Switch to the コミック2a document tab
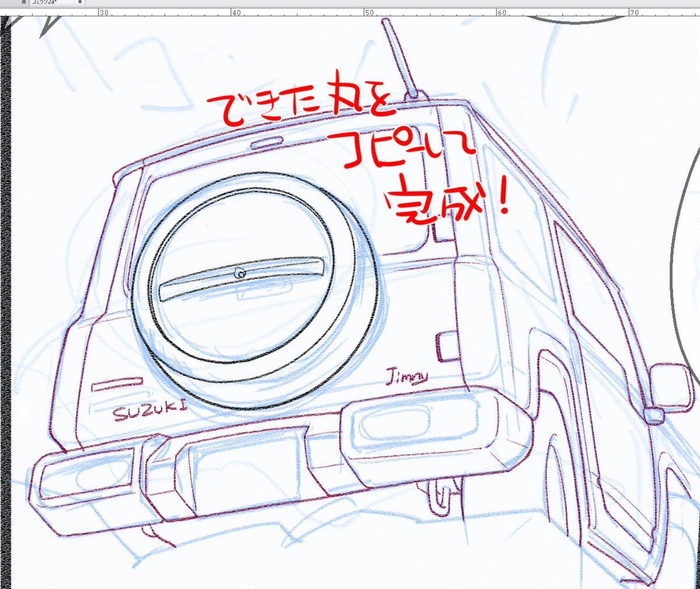The width and height of the screenshot is (700, 589). click(57, 2)
